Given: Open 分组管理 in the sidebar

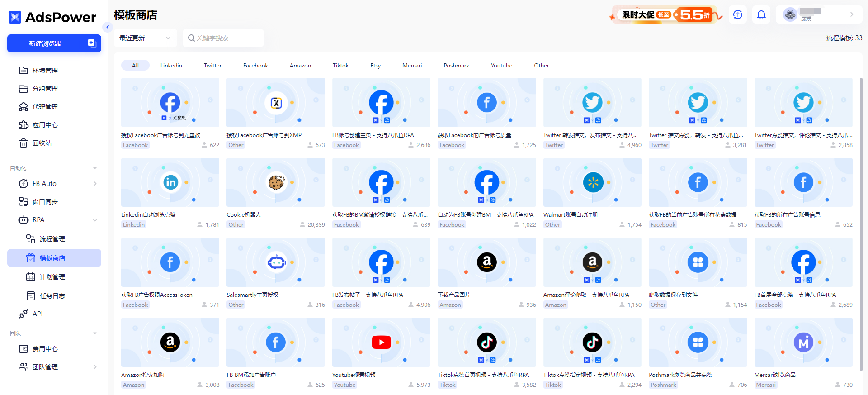Looking at the screenshot, I should (45, 89).
